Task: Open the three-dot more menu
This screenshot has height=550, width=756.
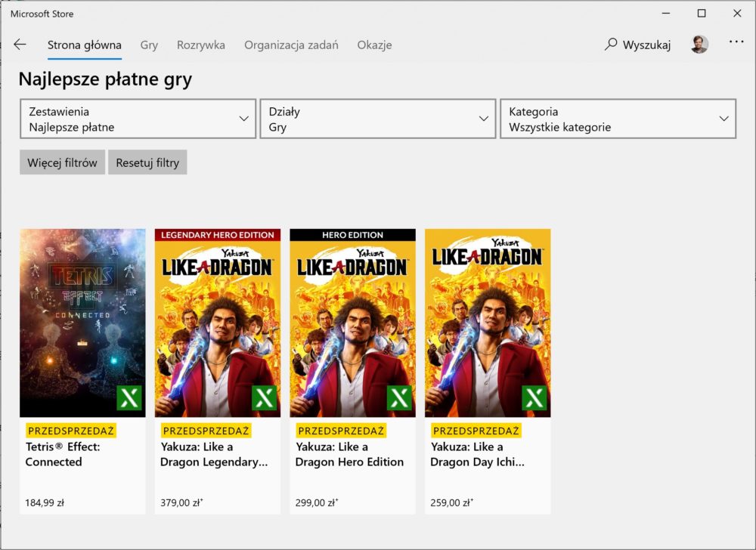Action: [x=736, y=42]
